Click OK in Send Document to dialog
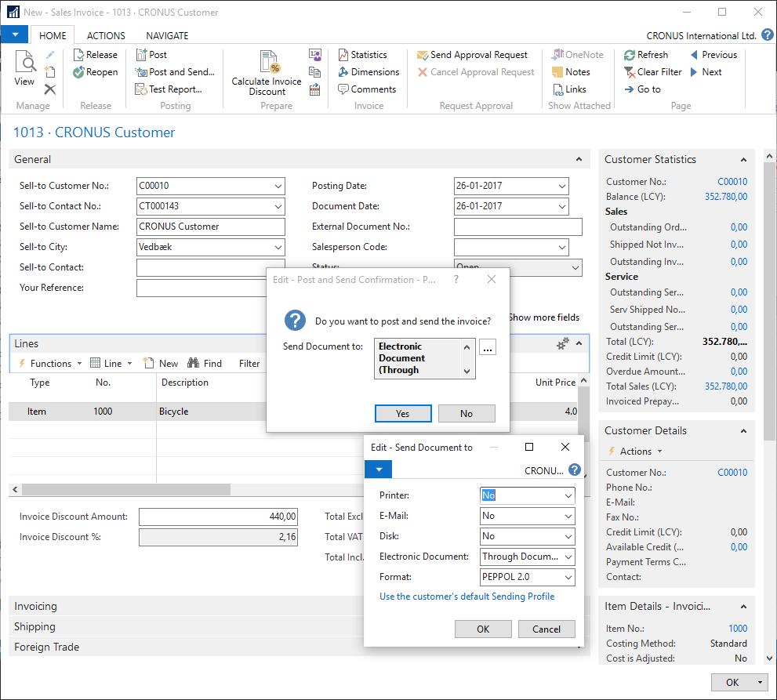The height and width of the screenshot is (700, 777). pyautogui.click(x=483, y=629)
